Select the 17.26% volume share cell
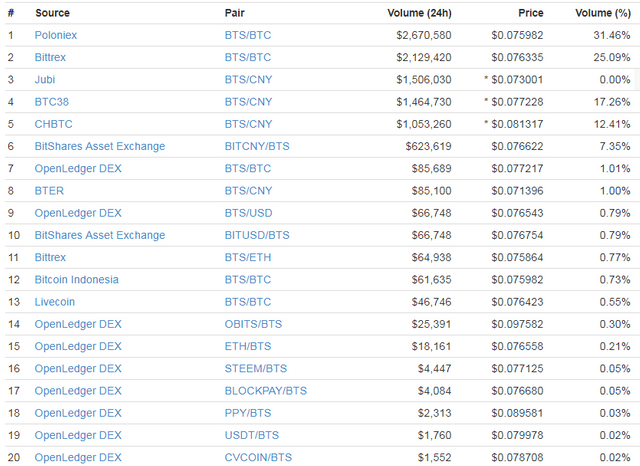The image size is (640, 466). 612,102
